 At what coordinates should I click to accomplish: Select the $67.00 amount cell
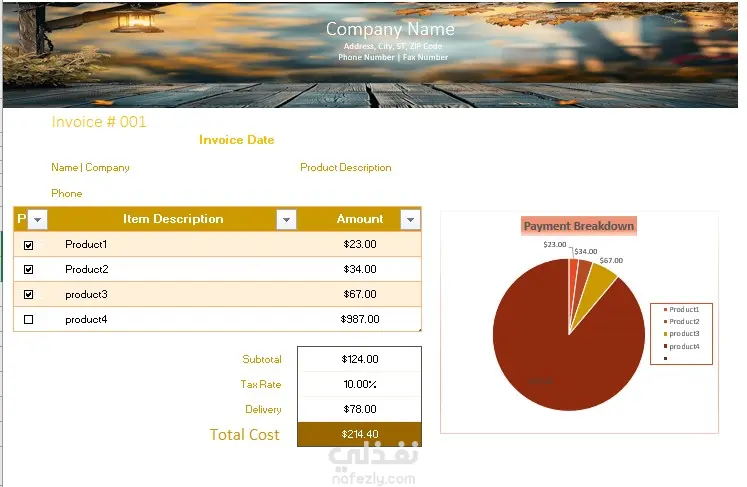(x=360, y=294)
